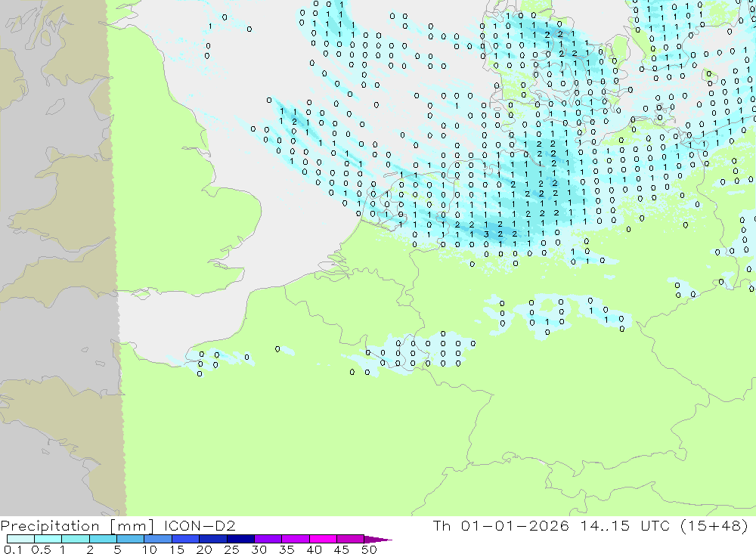
Task: Click the only '3' precipitation value on the map
Action: 486,234
